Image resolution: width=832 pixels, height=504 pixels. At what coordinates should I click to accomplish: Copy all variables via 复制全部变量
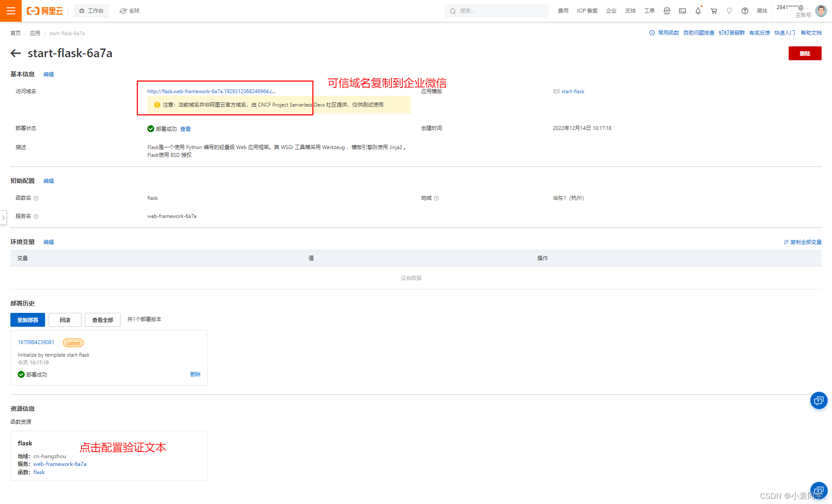(x=803, y=242)
